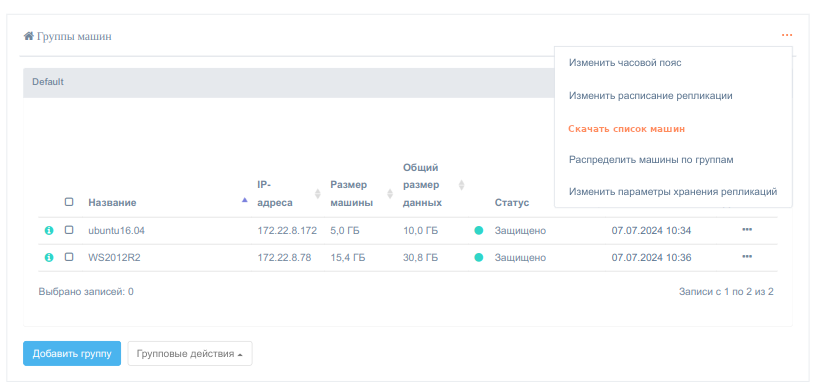818x391 pixels.
Task: Open the actions ellipsis for WS2012R2 row
Action: [747, 257]
